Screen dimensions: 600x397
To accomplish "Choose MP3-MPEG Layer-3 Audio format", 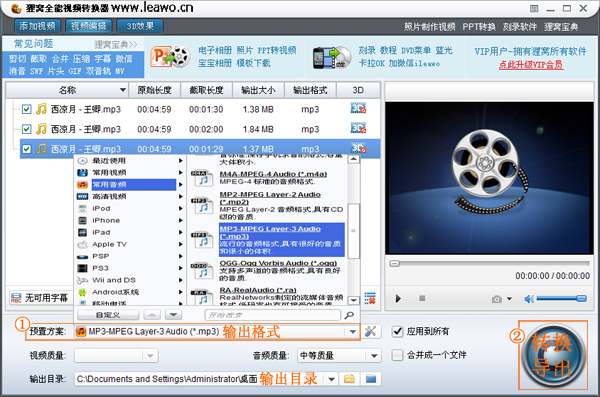I will [x=267, y=240].
